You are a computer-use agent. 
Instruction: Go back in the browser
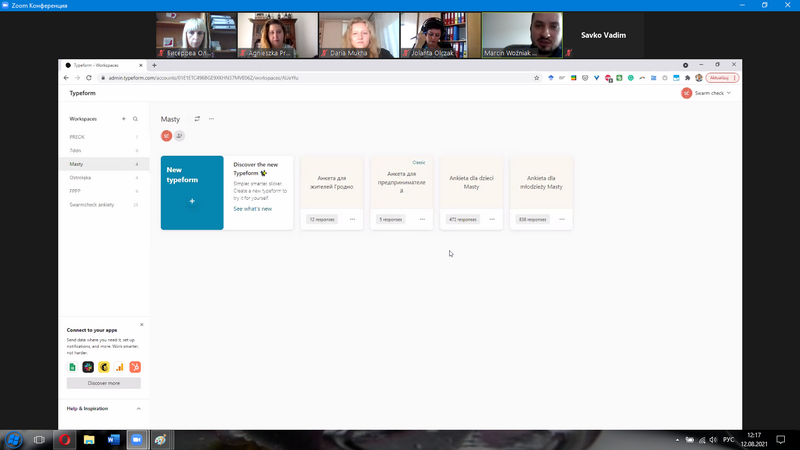click(x=66, y=78)
